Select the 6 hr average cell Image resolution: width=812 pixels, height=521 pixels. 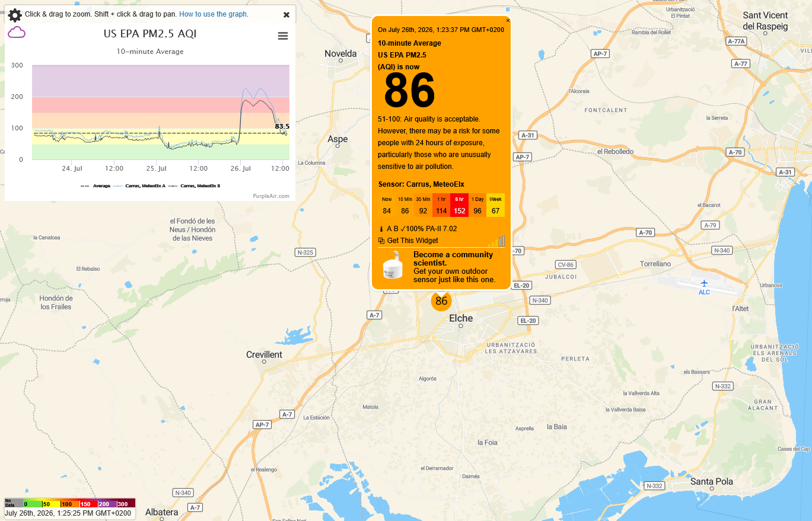[x=460, y=205]
